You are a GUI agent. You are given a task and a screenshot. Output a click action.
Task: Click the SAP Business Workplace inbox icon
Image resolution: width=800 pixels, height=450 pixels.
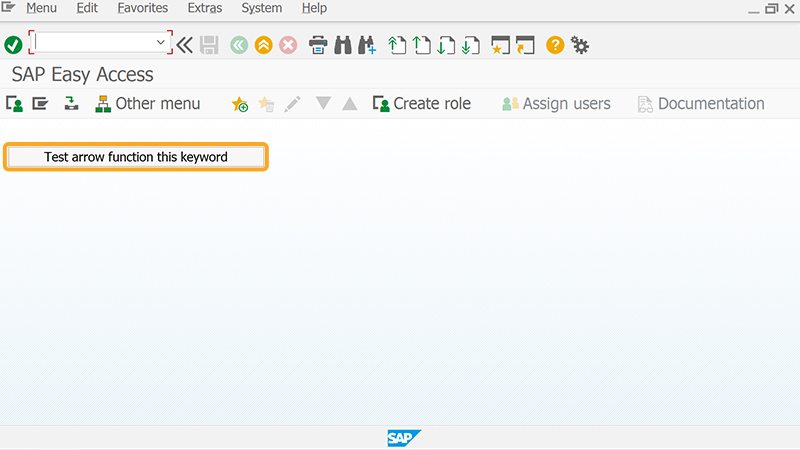click(71, 104)
